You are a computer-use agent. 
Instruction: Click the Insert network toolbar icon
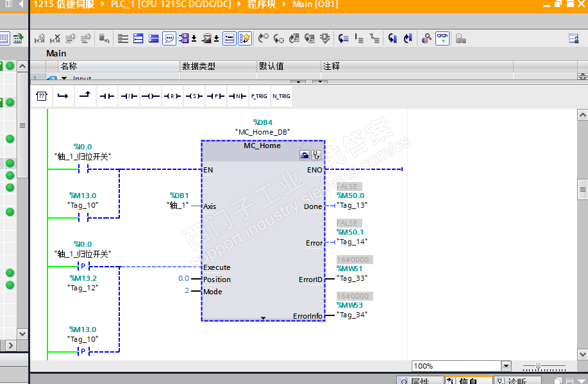point(39,38)
